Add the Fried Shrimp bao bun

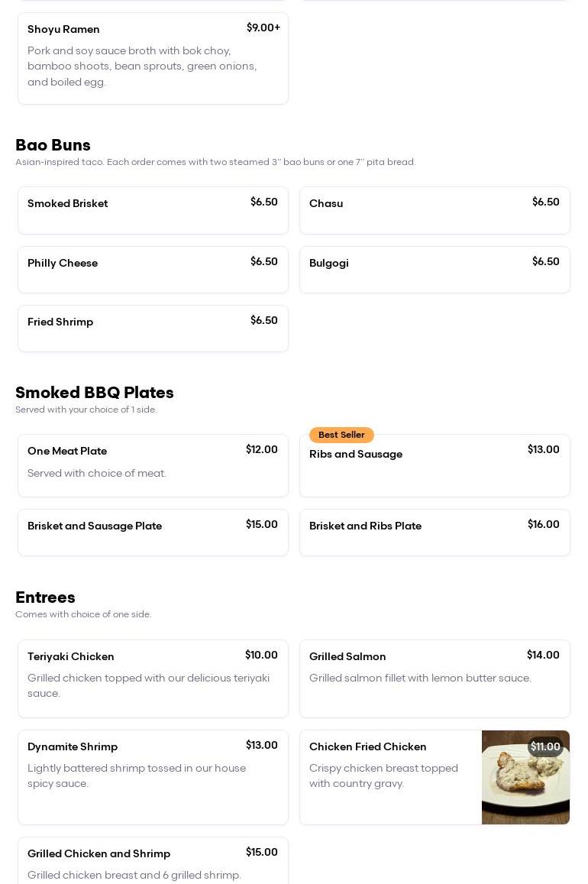pos(153,329)
